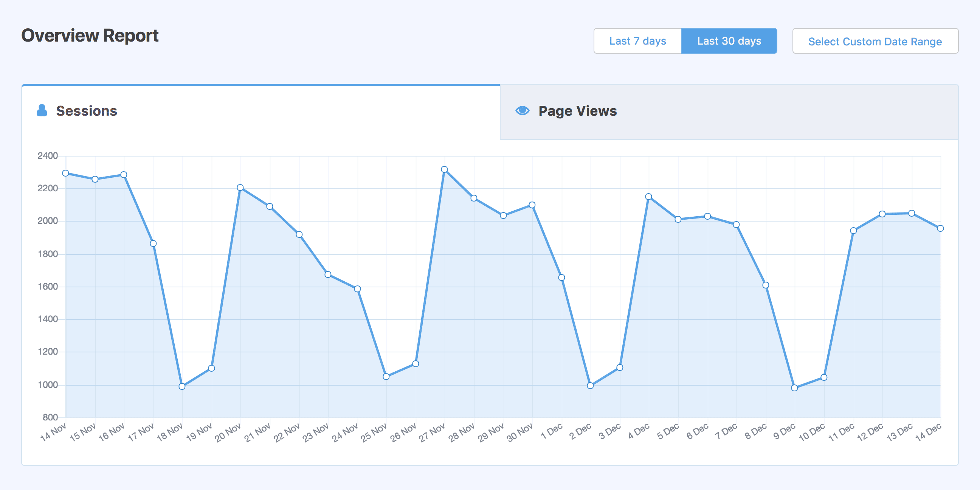This screenshot has height=490, width=980.
Task: Click the 9 Dec low data point
Action: pos(794,388)
